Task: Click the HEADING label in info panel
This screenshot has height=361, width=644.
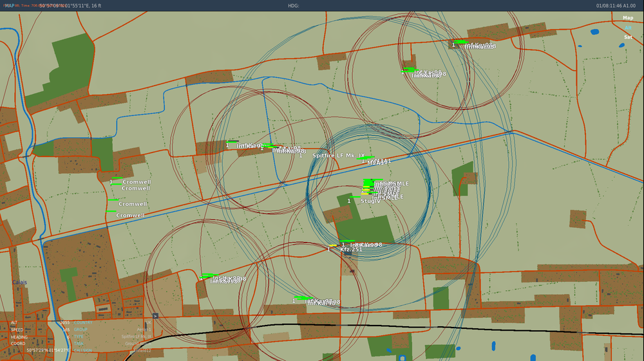Action: click(x=19, y=337)
